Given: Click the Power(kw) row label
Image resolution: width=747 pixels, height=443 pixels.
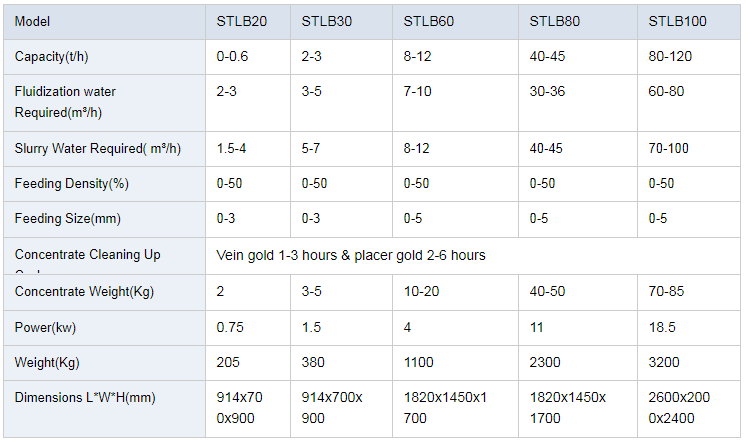Looking at the screenshot, I should pyautogui.click(x=45, y=327).
